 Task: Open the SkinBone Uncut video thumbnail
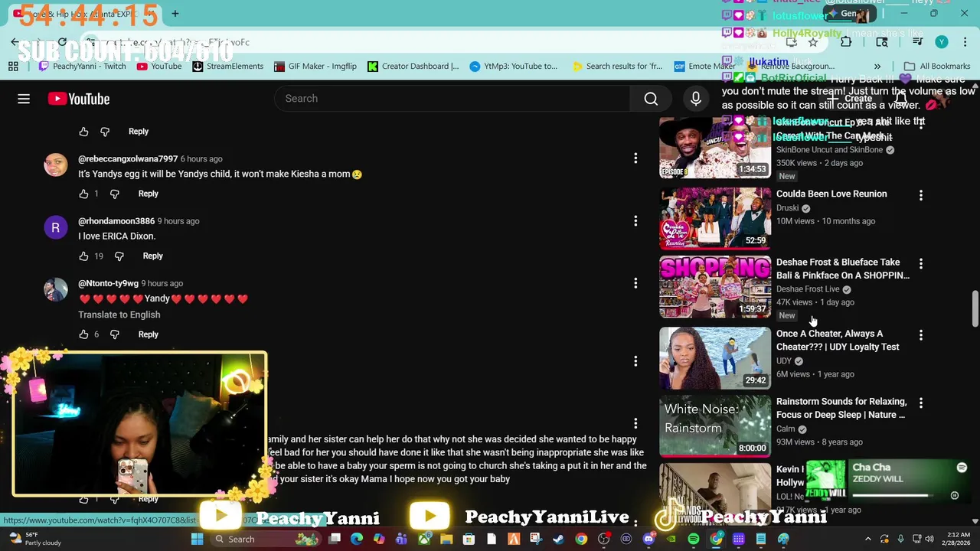(x=715, y=148)
